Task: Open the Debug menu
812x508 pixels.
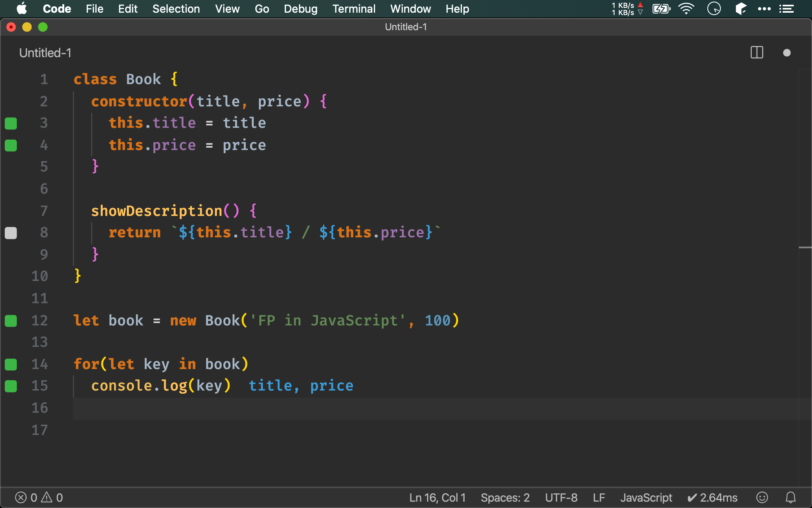Action: click(x=301, y=9)
